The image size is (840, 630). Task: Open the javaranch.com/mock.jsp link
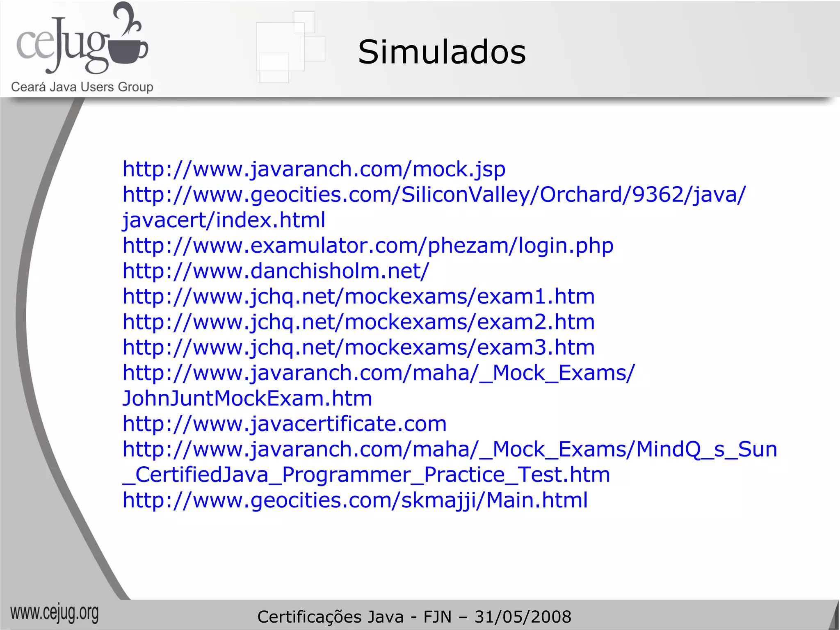pos(314,169)
